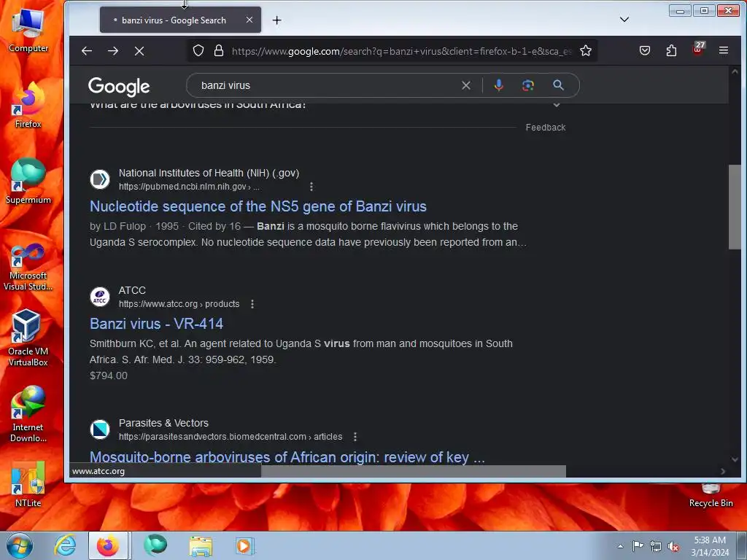Go forward to the next page
Screen dimensions: 747x560
point(113,51)
